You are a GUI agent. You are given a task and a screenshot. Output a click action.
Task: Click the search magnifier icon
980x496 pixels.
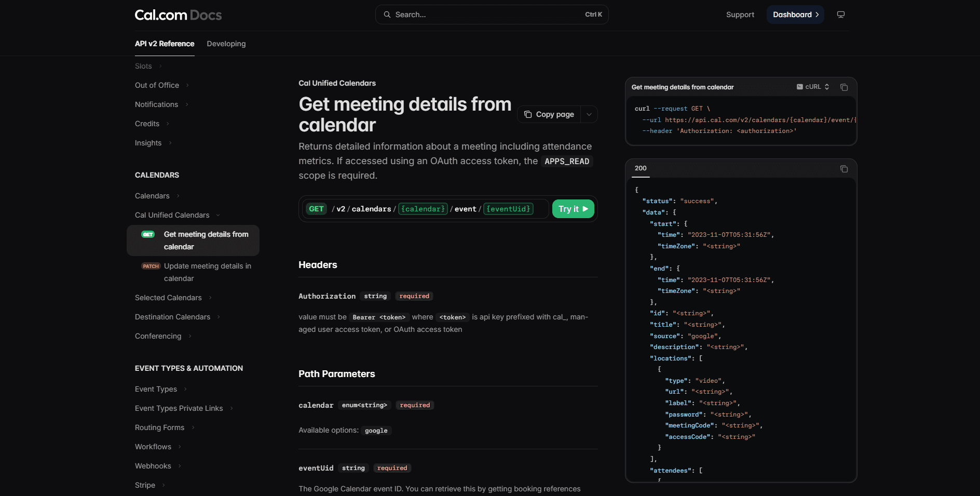pyautogui.click(x=387, y=15)
